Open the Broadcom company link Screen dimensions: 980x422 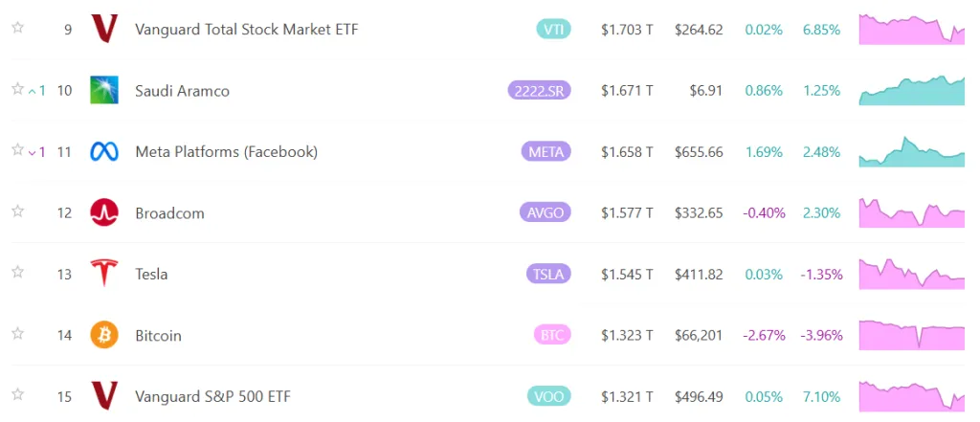(170, 212)
